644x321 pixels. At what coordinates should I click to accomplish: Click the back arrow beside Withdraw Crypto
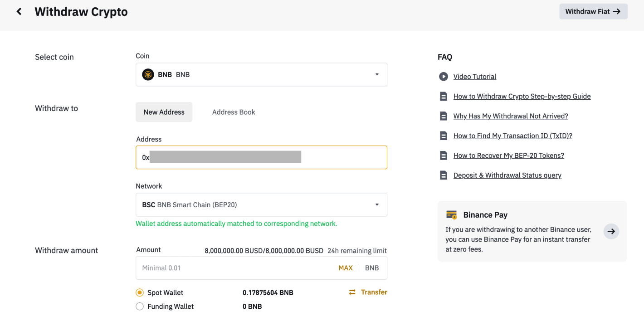[19, 11]
